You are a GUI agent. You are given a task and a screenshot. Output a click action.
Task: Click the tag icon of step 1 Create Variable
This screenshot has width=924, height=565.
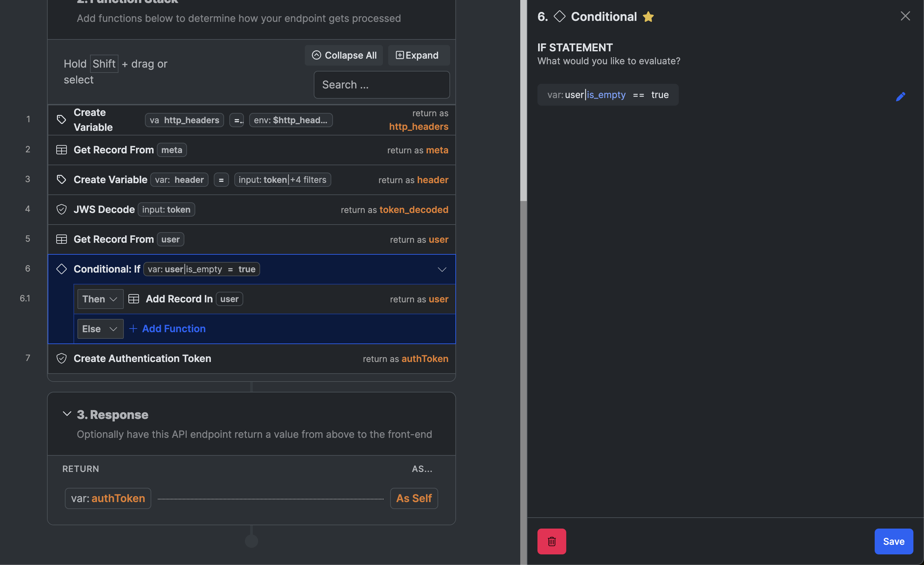[62, 120]
